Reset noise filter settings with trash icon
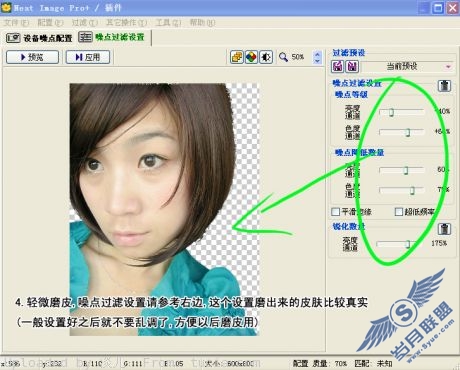Image resolution: width=460 pixels, height=370 pixels. click(x=444, y=86)
